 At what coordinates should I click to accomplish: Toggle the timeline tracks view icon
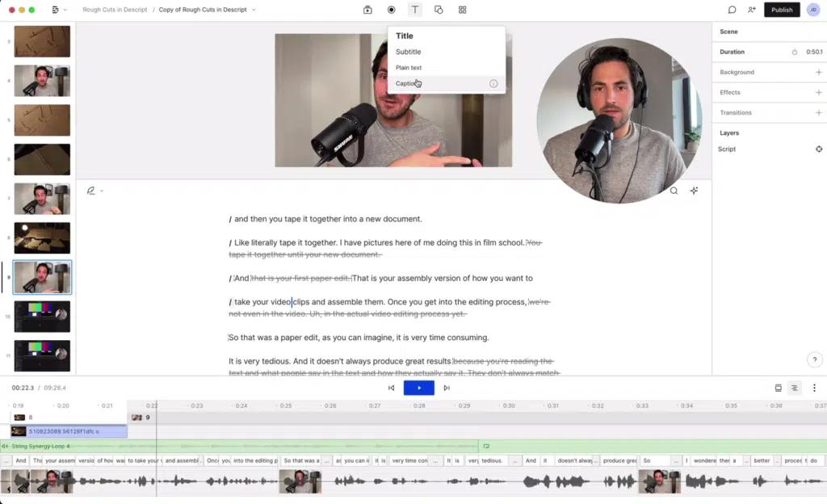coord(795,388)
